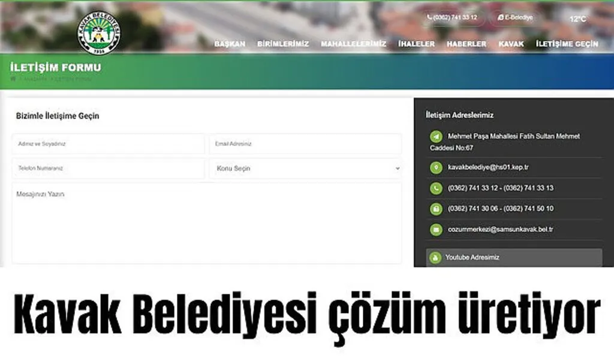Expand the Konu Seçin dropdown

coord(305,169)
